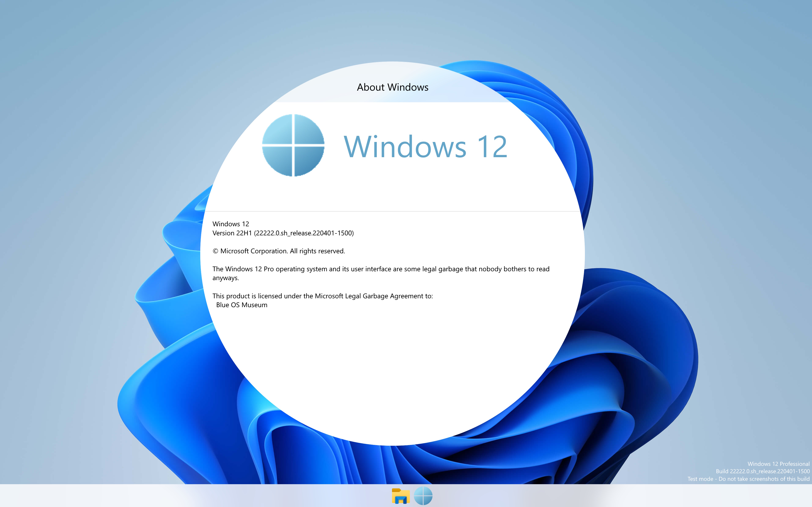Screen dimensions: 812x507
Task: Click the round Start button in taskbar
Action: (423, 496)
